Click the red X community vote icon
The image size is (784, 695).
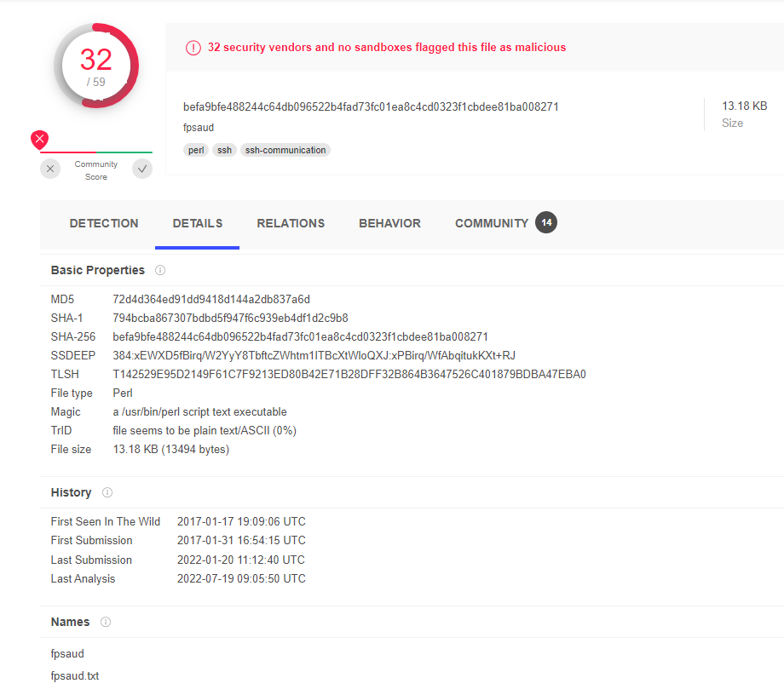[38, 139]
